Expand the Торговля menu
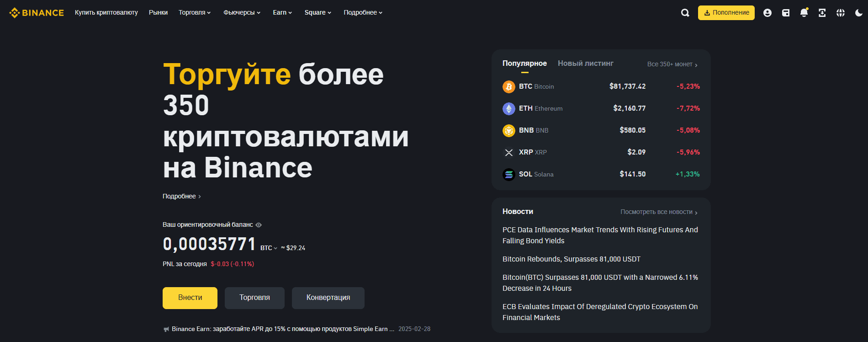Image resolution: width=868 pixels, height=342 pixels. 195,13
